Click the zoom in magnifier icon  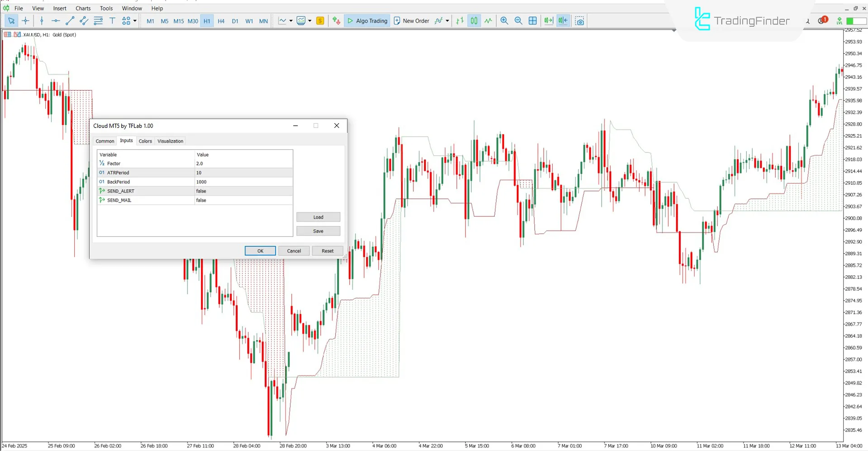[504, 21]
